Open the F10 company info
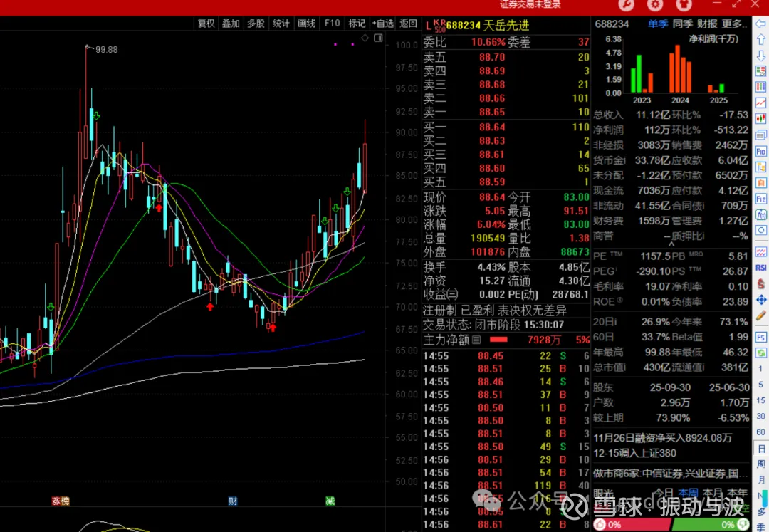 coord(332,23)
